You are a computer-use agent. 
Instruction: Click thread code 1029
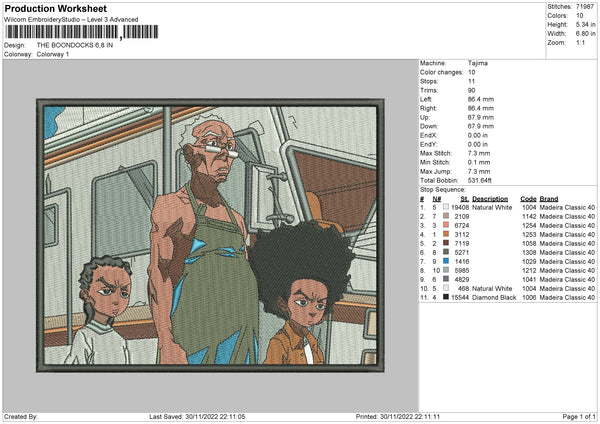pyautogui.click(x=529, y=261)
